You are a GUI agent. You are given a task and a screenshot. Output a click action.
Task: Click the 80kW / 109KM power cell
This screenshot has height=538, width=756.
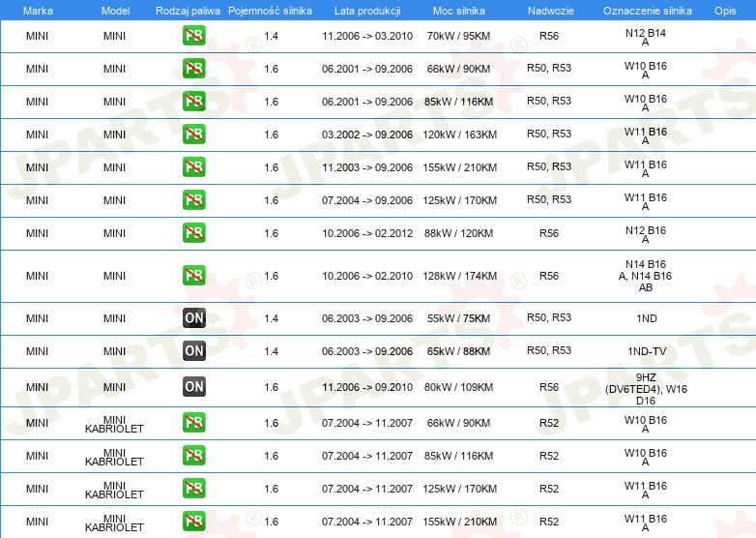(x=458, y=387)
